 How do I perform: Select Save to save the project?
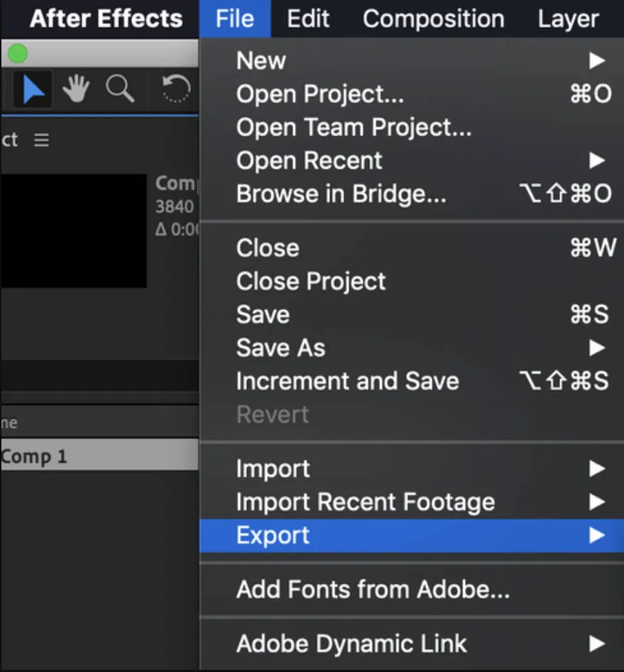[263, 314]
